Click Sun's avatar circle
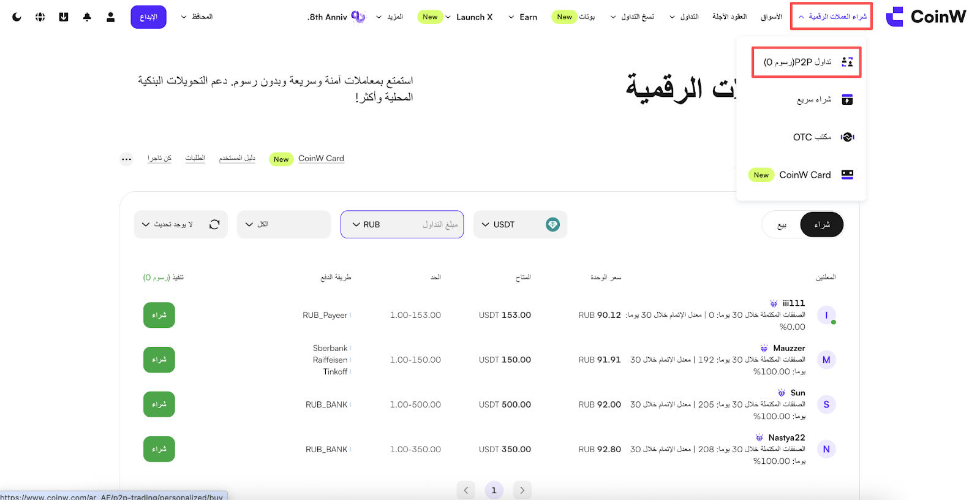 826,404
